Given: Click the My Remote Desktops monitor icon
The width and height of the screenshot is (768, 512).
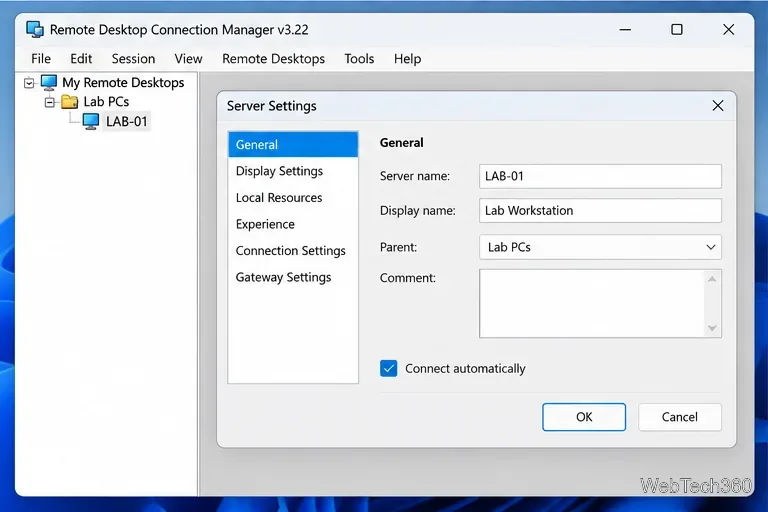Looking at the screenshot, I should tap(49, 82).
